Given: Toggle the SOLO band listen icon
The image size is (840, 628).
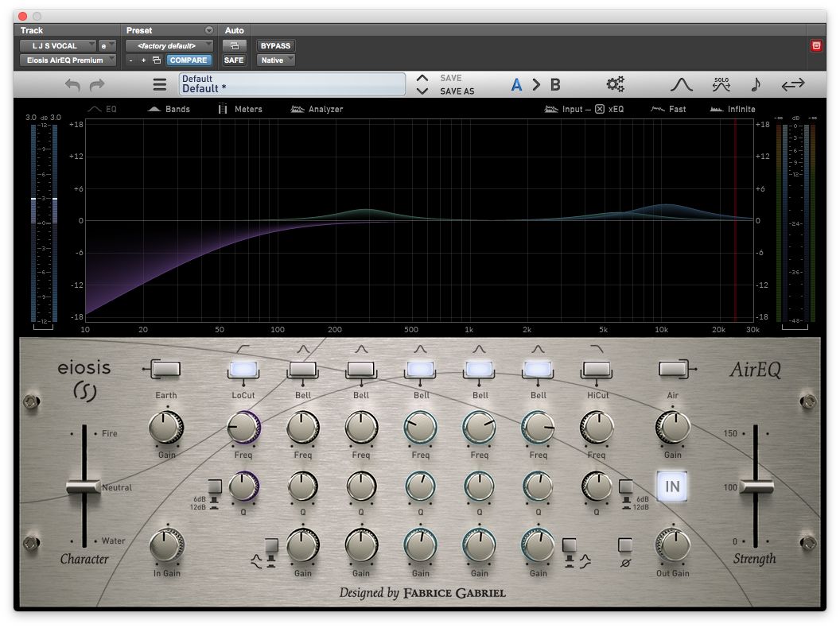Looking at the screenshot, I should (721, 84).
